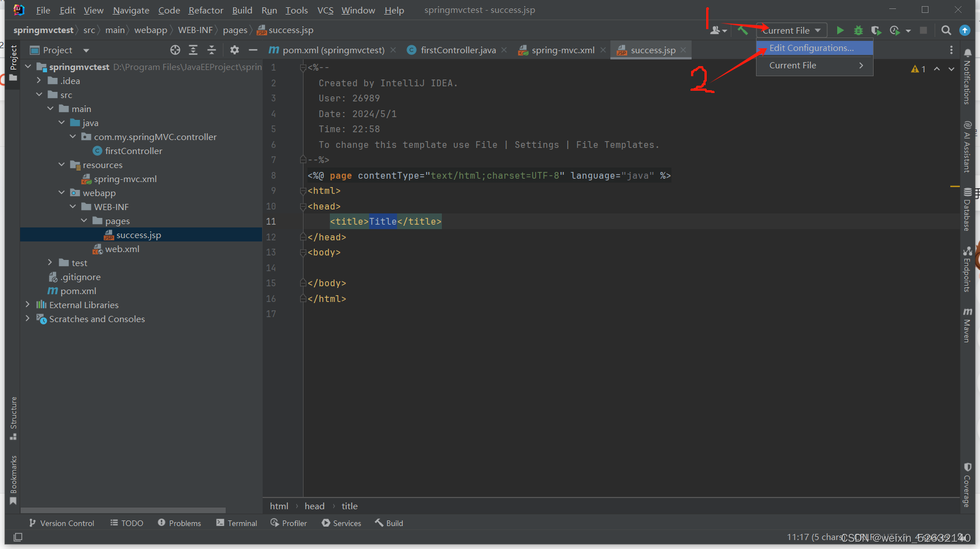Image resolution: width=980 pixels, height=549 pixels.
Task: Expand Scratches and Consoles node
Action: pyautogui.click(x=27, y=319)
